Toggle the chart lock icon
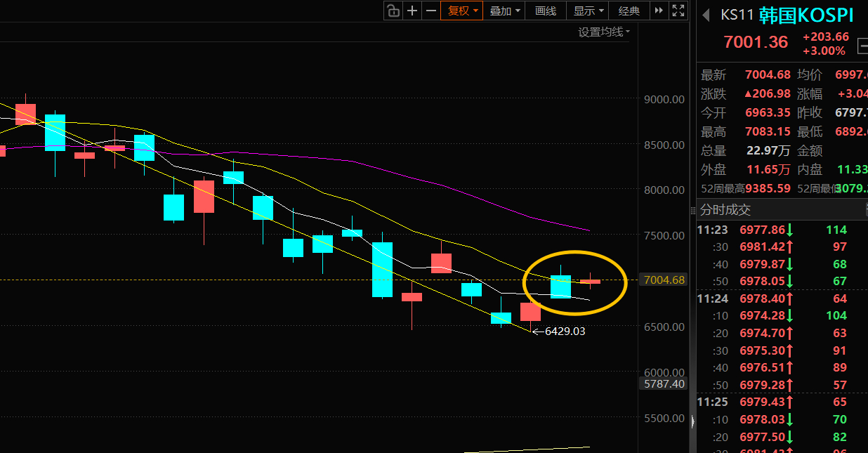 [393, 11]
